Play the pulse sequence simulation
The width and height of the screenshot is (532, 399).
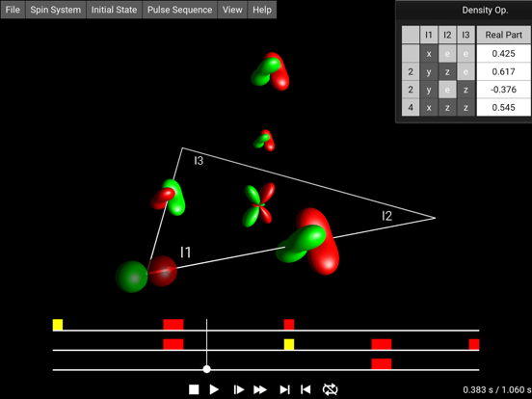[x=214, y=389]
